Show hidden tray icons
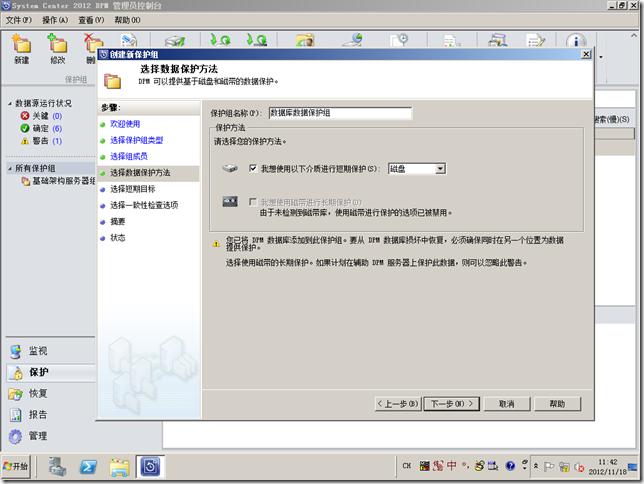The width and height of the screenshot is (644, 484). coord(536,467)
